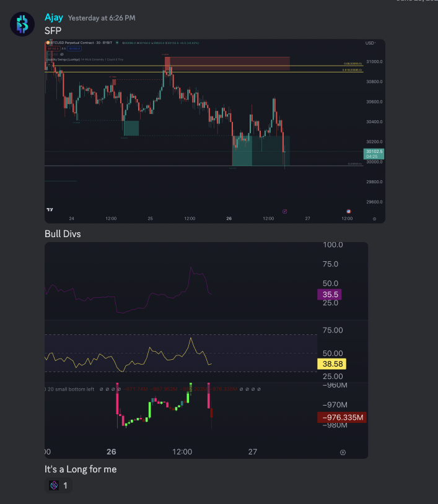The image size is (438, 504).
Task: Click the purple 35.5 indicator value label
Action: (x=330, y=295)
